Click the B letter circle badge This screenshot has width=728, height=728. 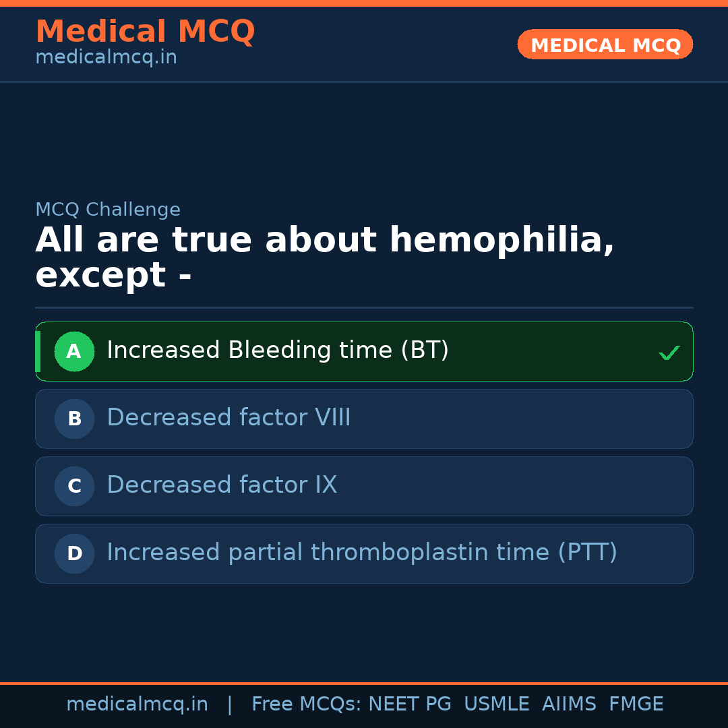[x=74, y=419]
